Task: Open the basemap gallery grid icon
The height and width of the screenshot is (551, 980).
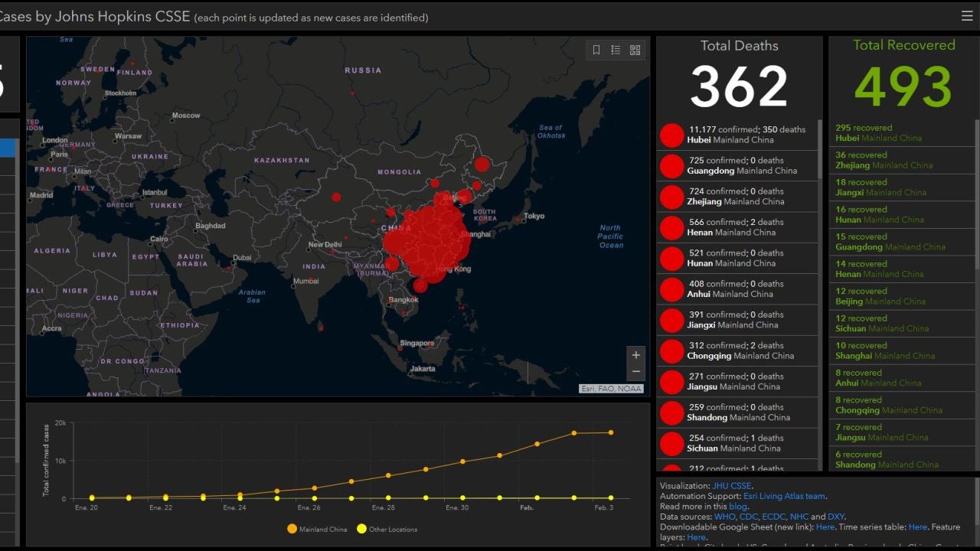Action: pyautogui.click(x=635, y=50)
